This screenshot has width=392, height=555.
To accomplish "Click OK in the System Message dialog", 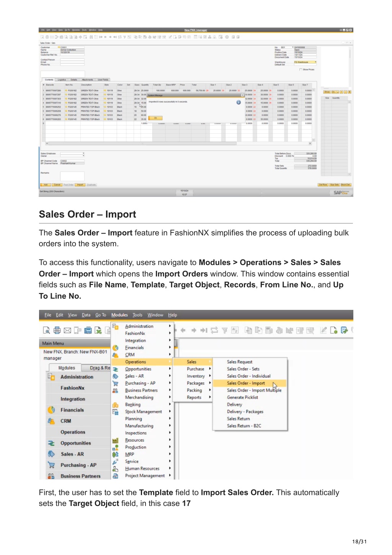I will 155,118.
